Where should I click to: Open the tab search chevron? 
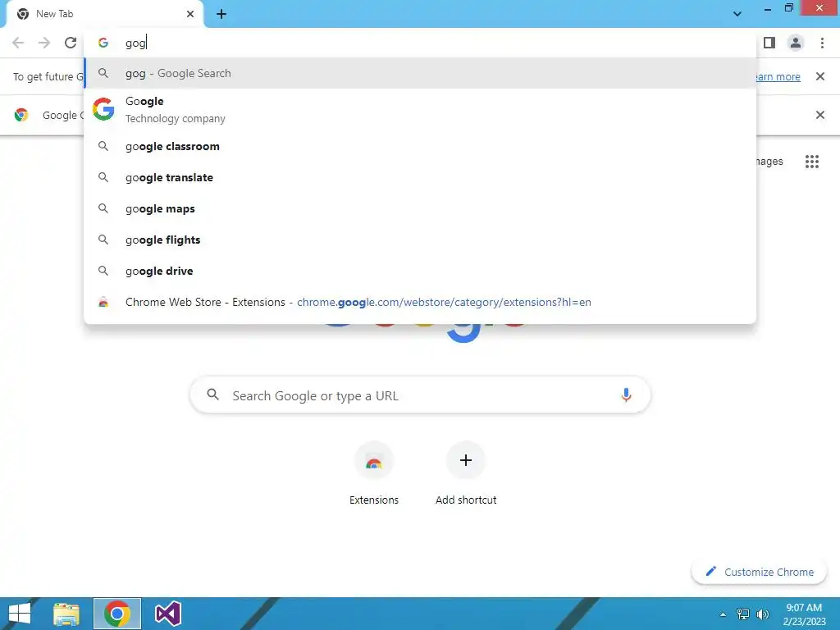(x=737, y=14)
